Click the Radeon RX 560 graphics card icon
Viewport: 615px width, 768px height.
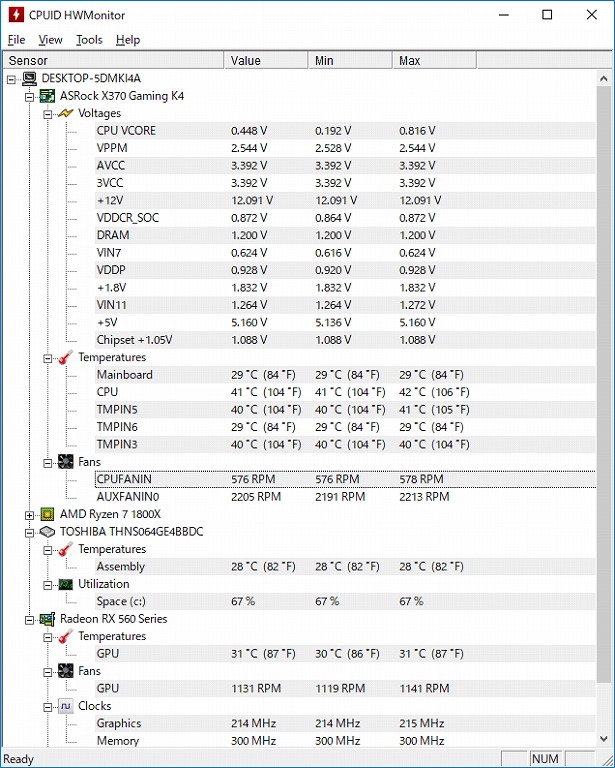[47, 619]
